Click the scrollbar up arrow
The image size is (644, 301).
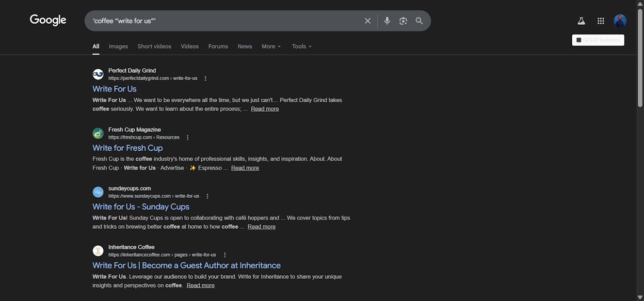point(640,3)
